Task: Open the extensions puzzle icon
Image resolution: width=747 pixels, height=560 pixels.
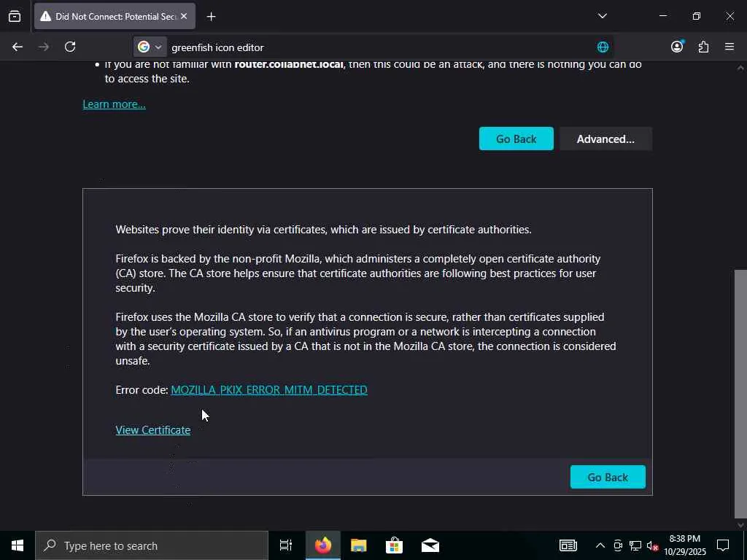Action: pyautogui.click(x=703, y=47)
